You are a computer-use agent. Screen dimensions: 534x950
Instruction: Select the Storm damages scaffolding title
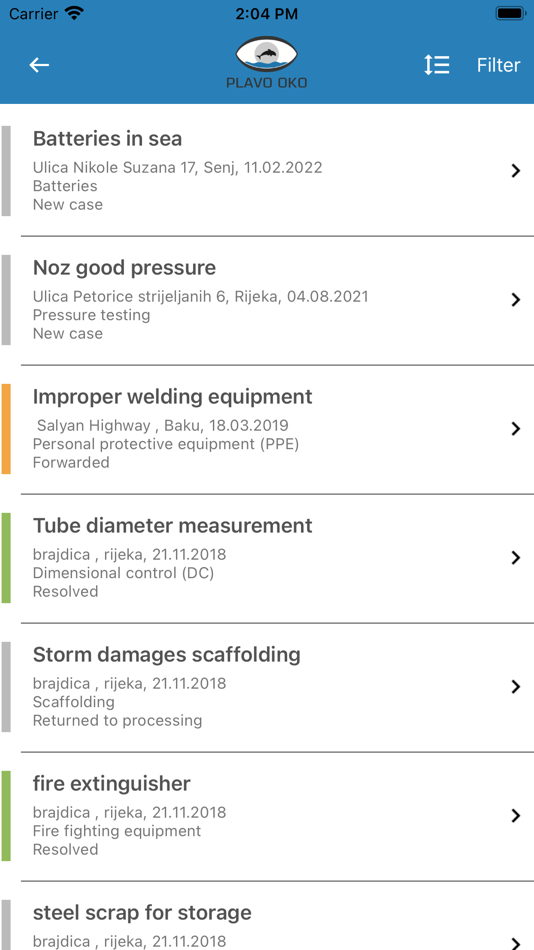pos(167,655)
